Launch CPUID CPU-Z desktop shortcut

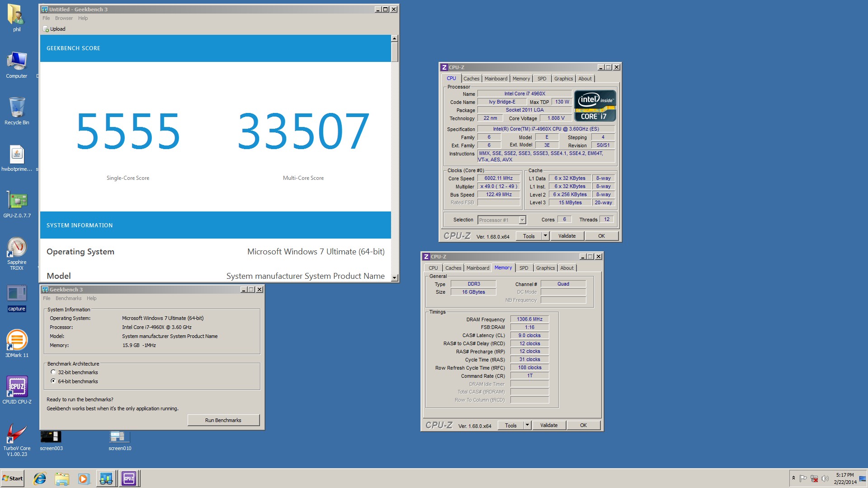coord(17,390)
